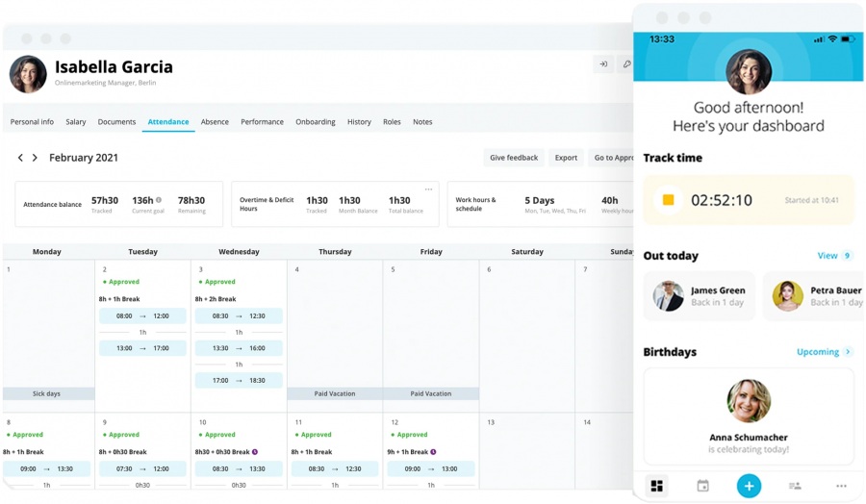The image size is (866, 504).
Task: Click the February 2021 month label
Action: coord(84,158)
